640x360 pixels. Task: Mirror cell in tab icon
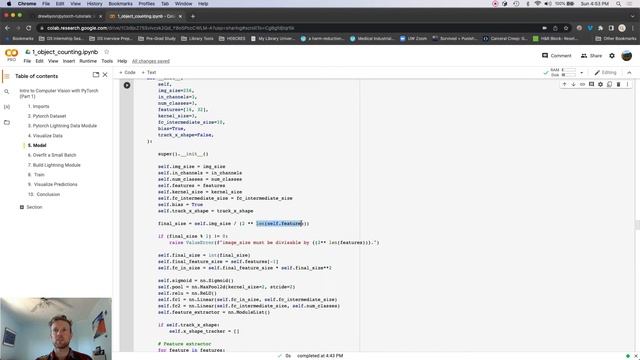point(609,84)
